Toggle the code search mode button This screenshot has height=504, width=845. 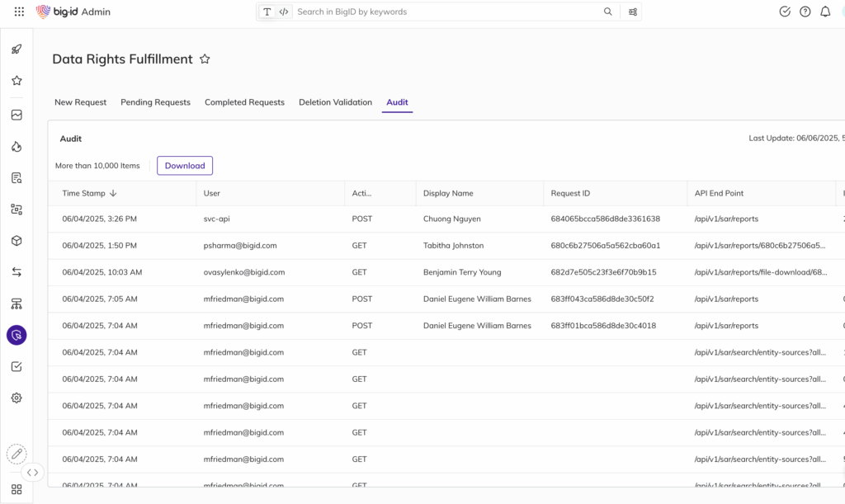point(284,12)
